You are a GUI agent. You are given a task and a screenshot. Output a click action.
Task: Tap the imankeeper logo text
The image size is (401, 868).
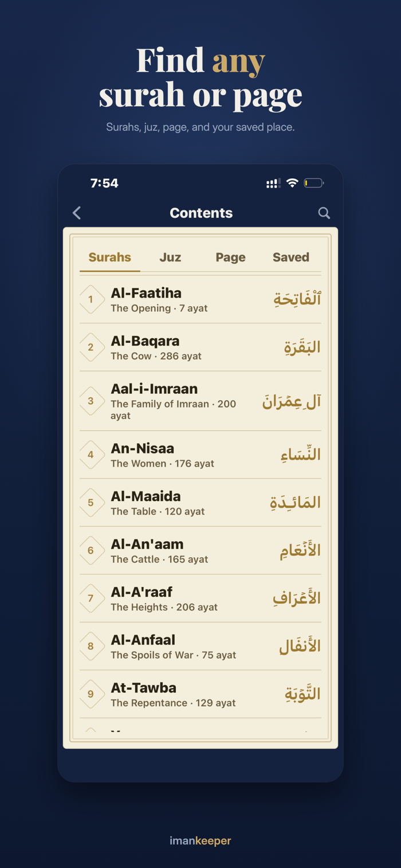tap(200, 840)
